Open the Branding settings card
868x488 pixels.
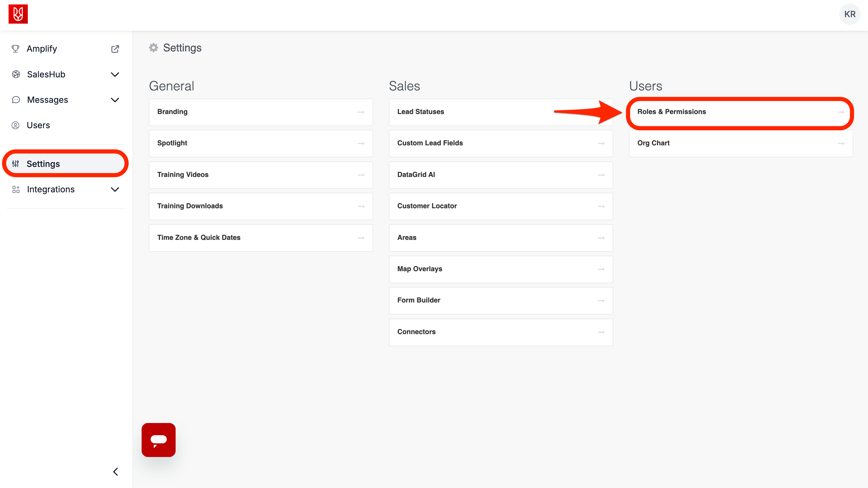pos(260,112)
